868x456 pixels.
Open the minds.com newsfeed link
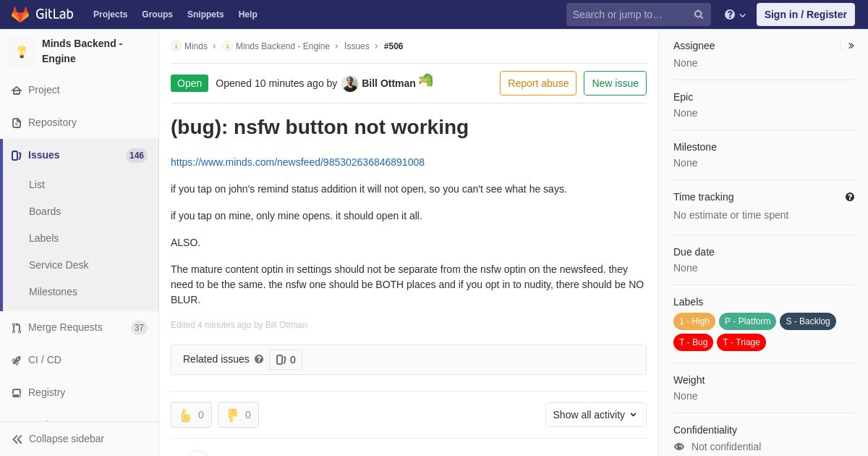coord(297,162)
